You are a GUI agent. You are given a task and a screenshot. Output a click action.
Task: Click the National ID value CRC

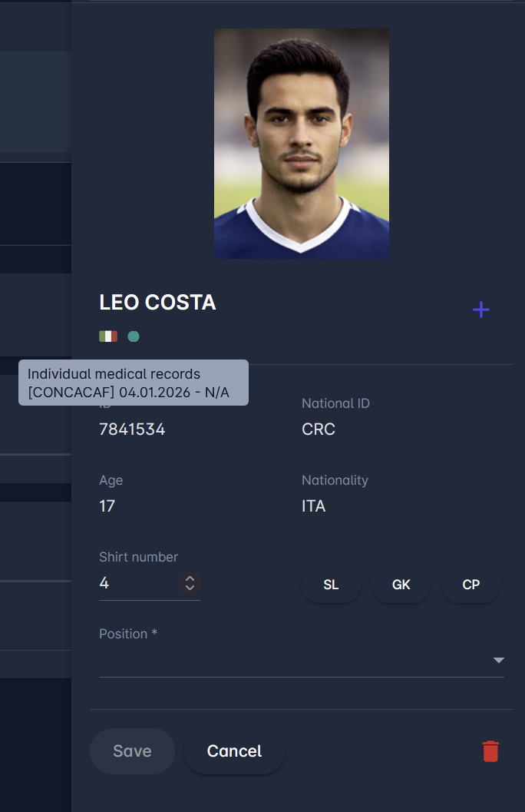tap(319, 429)
